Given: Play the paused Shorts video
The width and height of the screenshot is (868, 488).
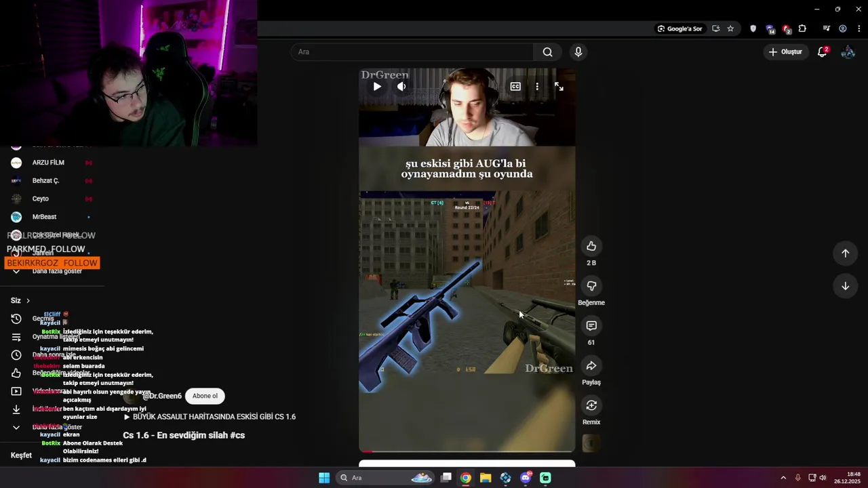Looking at the screenshot, I should (x=377, y=86).
